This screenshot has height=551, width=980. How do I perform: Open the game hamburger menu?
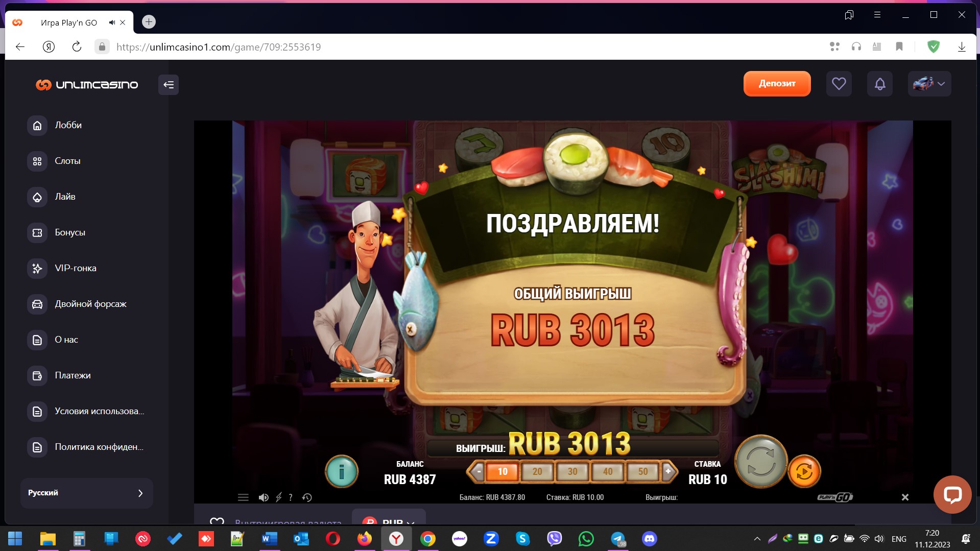click(243, 497)
